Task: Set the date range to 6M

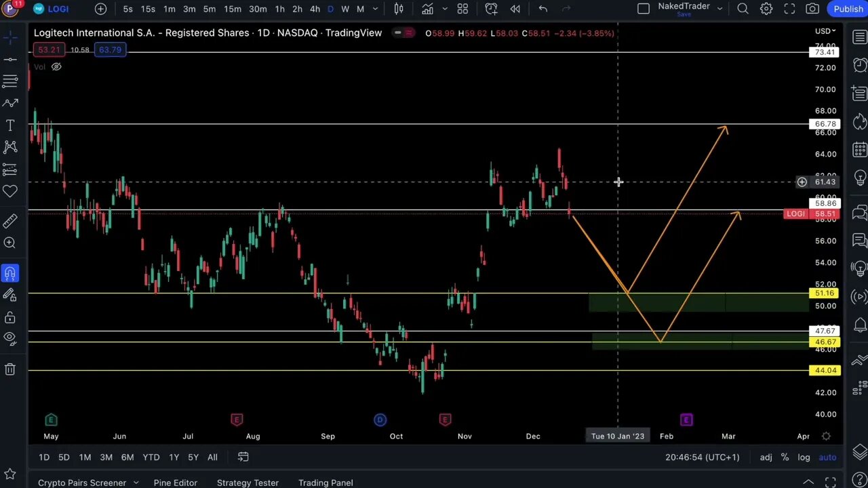Action: pos(127,457)
